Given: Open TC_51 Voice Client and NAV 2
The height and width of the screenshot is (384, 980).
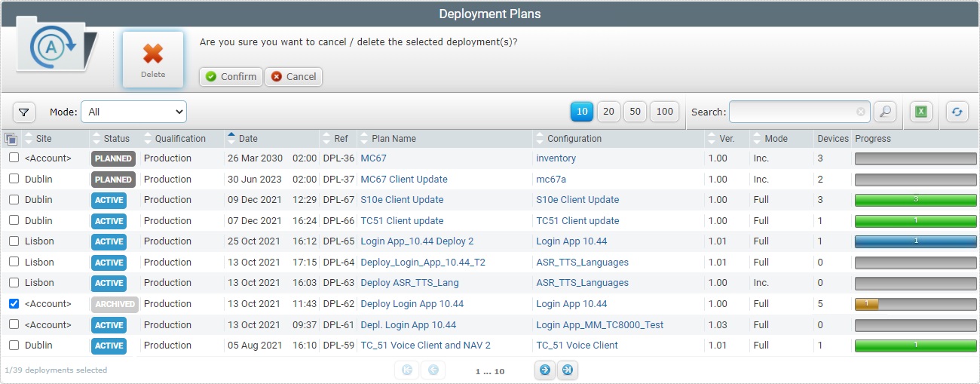Looking at the screenshot, I should tap(426, 346).
